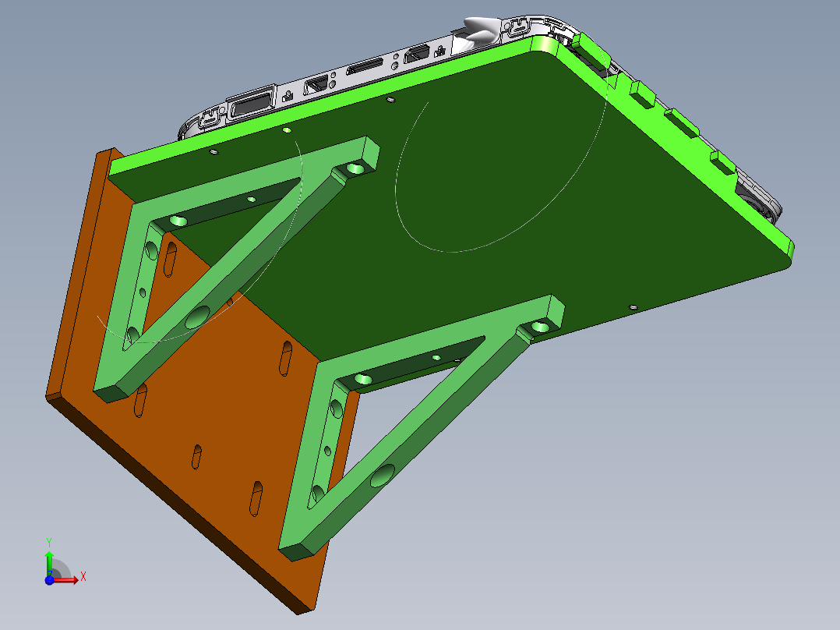
Task: Pick the large hole in the lower-right bracket's diagonal
Action: click(x=383, y=475)
